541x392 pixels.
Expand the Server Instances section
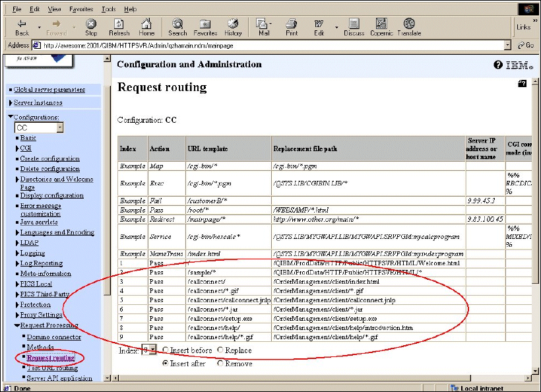[x=11, y=102]
